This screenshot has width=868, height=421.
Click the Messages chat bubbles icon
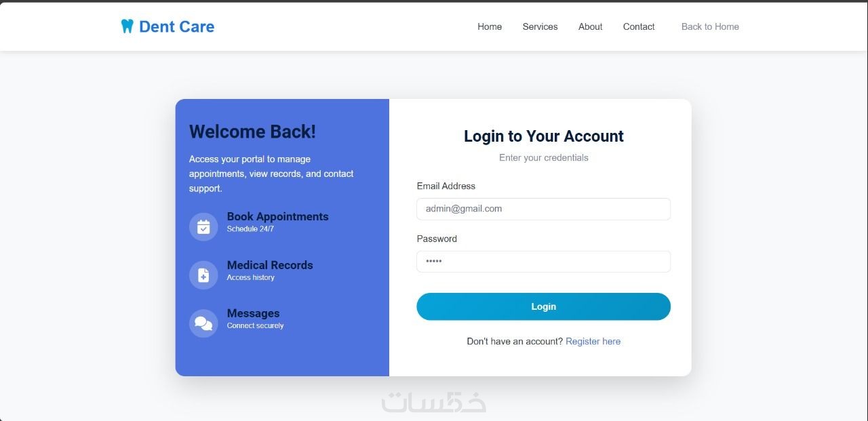click(x=203, y=323)
